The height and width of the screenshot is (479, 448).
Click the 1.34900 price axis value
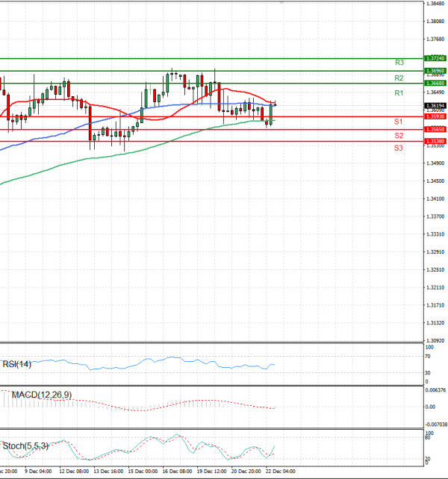[435, 163]
